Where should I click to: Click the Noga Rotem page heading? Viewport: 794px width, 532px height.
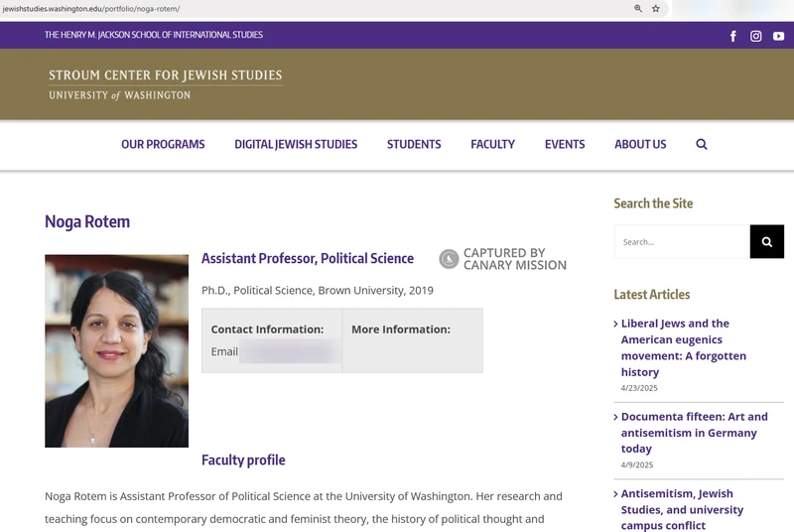pyautogui.click(x=87, y=221)
